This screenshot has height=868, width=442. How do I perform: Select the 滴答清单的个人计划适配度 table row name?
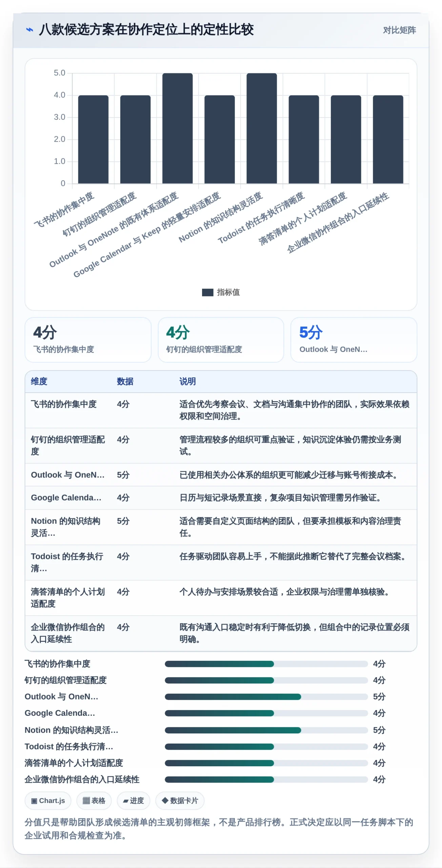pyautogui.click(x=68, y=597)
